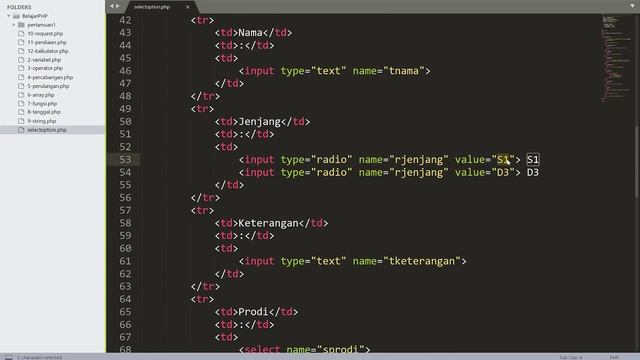Open 6-array.php from the folder list
Screen dimensions: 640x360
click(41, 95)
